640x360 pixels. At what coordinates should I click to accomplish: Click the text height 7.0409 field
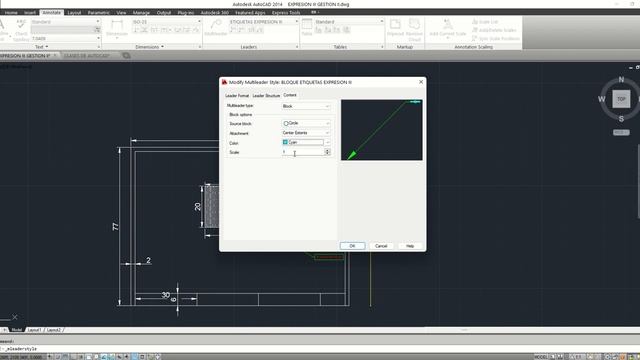[65, 38]
